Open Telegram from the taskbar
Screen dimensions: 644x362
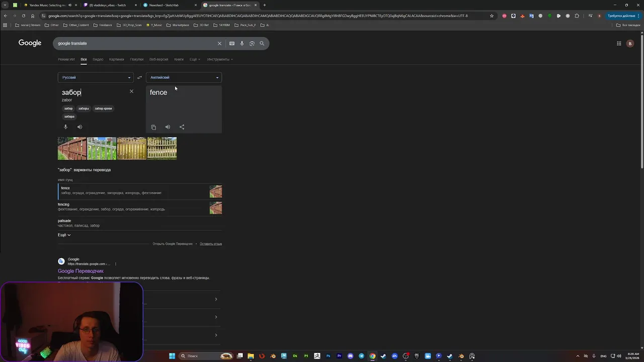361,356
